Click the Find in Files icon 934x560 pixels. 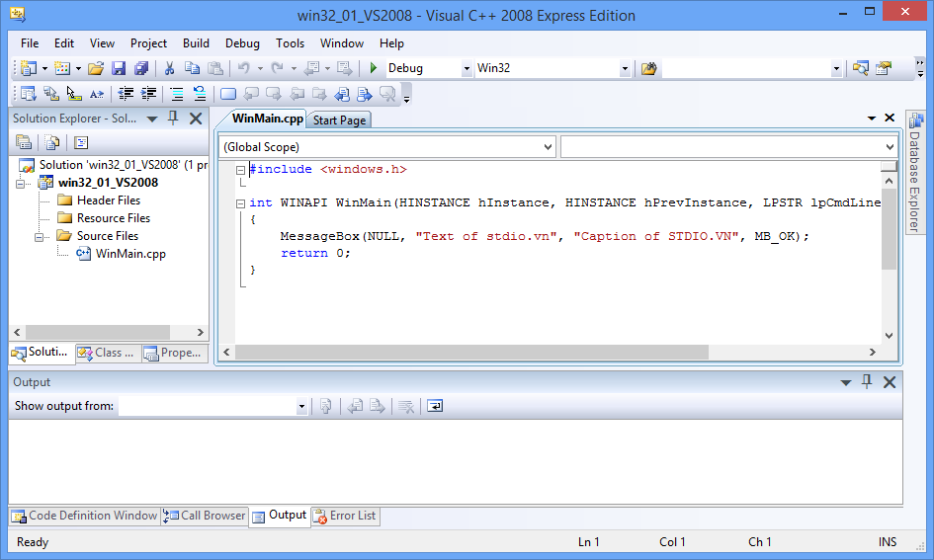tap(648, 68)
